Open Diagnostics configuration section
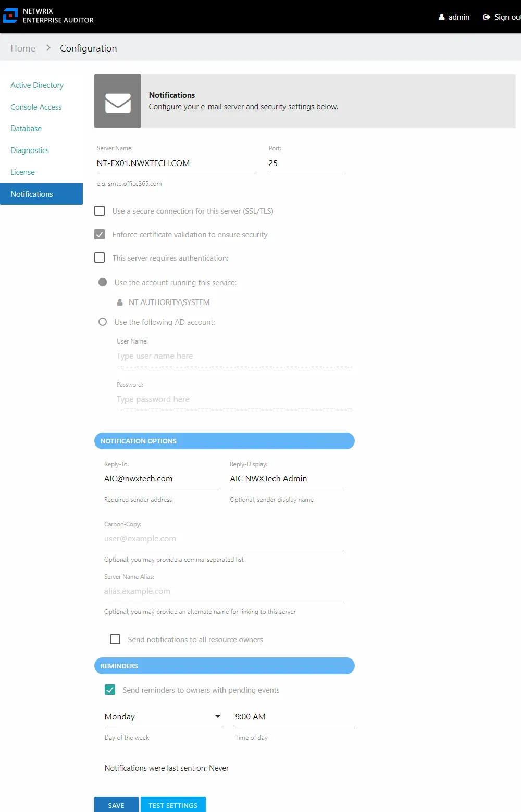Viewport: 521px width, 812px height. pos(30,150)
